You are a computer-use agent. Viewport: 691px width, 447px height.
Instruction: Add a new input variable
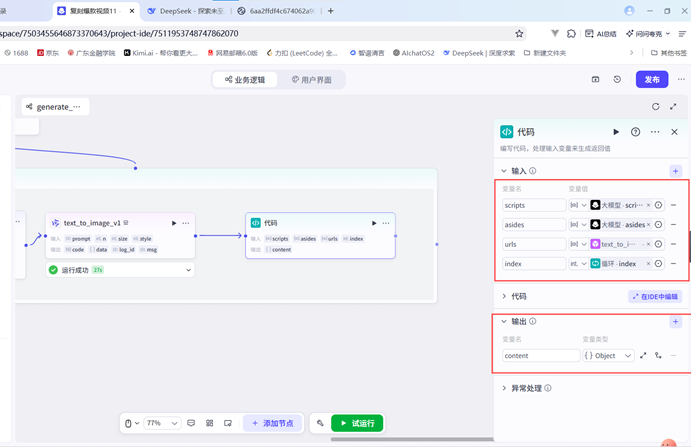675,171
